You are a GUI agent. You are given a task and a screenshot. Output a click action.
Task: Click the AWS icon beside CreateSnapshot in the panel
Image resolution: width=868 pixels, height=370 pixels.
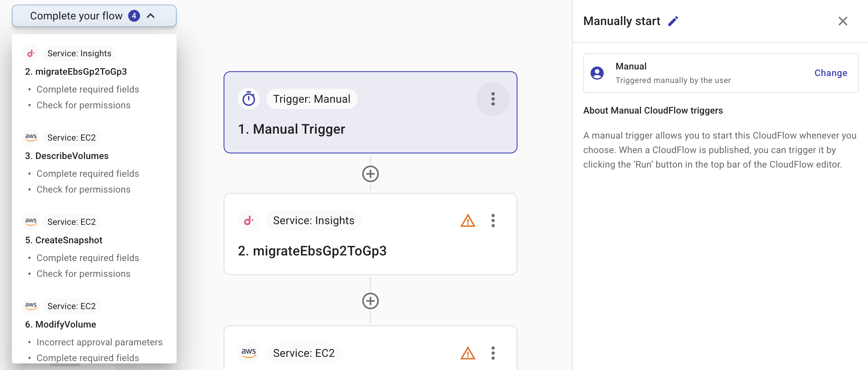coord(31,221)
